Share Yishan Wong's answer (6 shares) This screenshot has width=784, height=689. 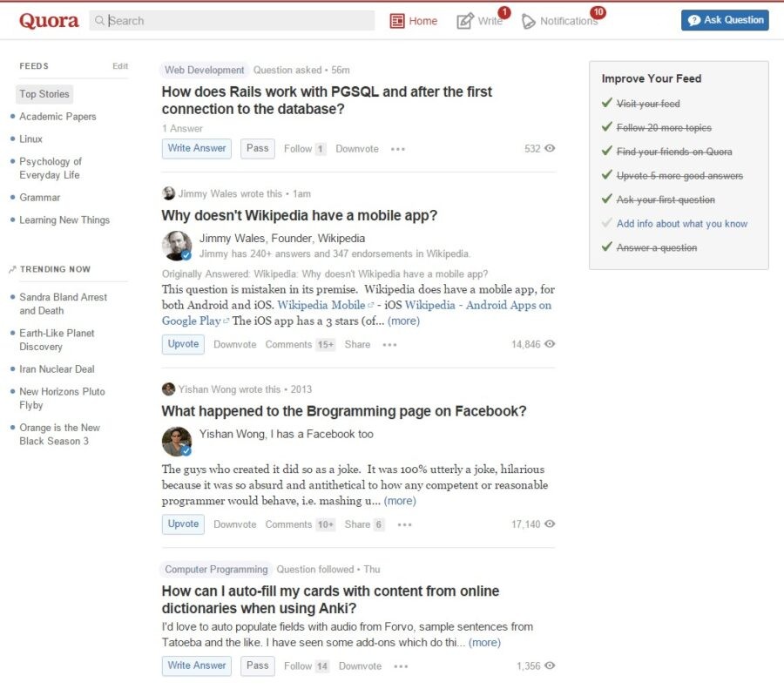click(x=364, y=524)
